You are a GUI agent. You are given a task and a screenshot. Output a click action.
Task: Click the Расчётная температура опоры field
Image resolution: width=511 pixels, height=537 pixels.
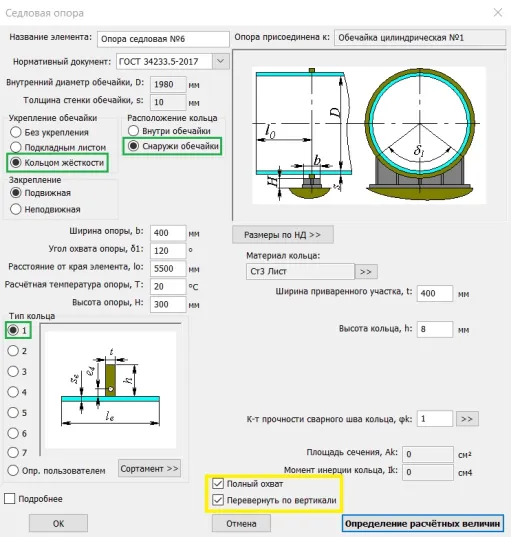coord(168,286)
